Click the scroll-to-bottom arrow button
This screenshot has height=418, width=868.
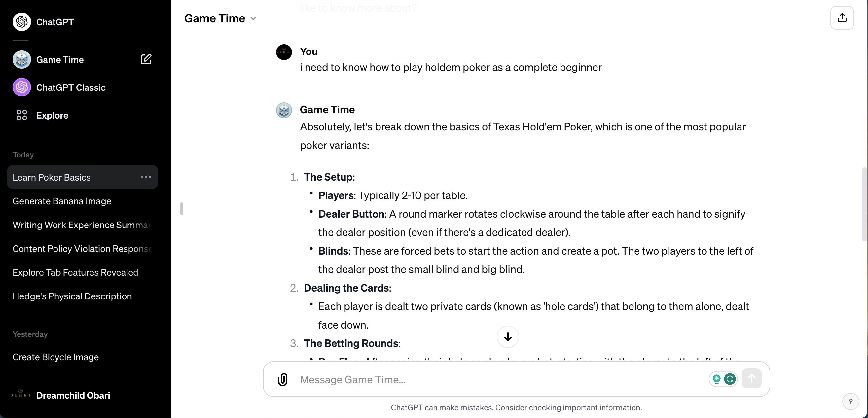coord(507,336)
